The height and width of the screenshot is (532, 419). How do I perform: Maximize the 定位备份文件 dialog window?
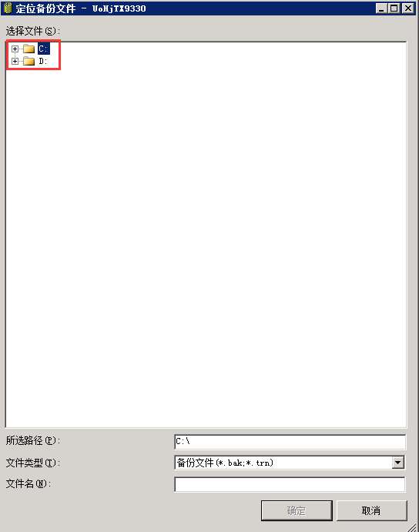coord(394,8)
